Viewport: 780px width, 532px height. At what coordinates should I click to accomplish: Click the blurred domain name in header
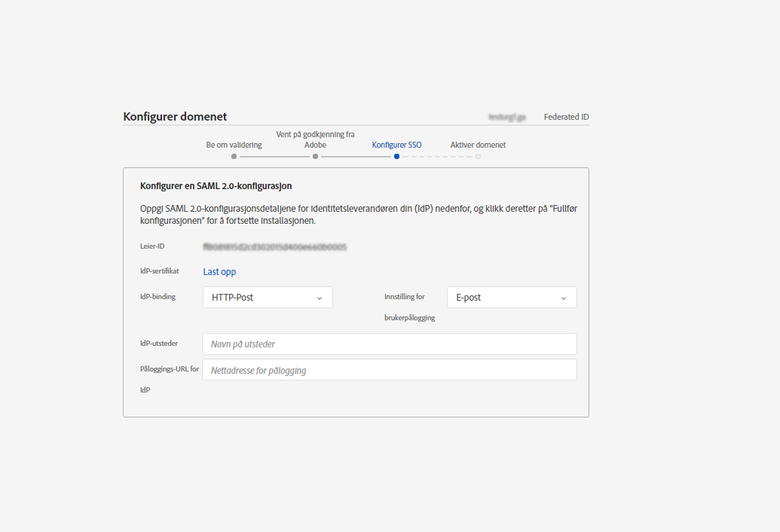pos(506,117)
